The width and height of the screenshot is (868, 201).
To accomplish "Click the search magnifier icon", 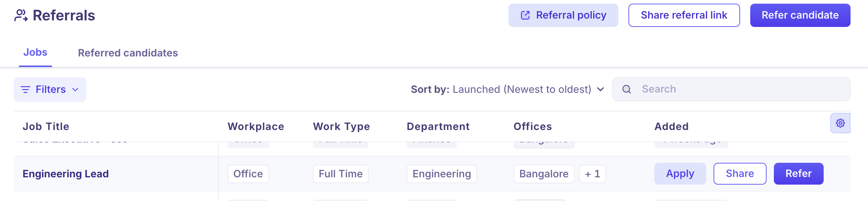I will tap(627, 89).
